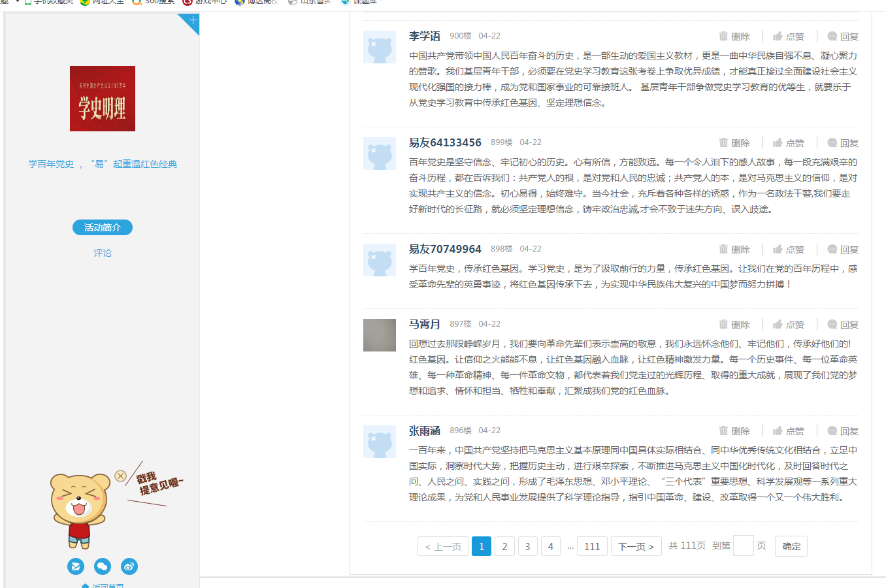The width and height of the screenshot is (886, 588).
Task: Open the 活动简介 section
Action: pyautogui.click(x=102, y=227)
